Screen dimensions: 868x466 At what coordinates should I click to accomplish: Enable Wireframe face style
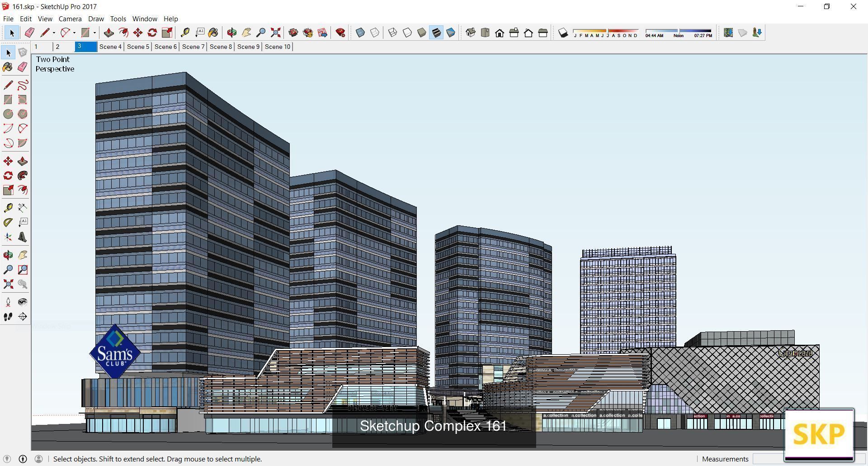point(393,33)
